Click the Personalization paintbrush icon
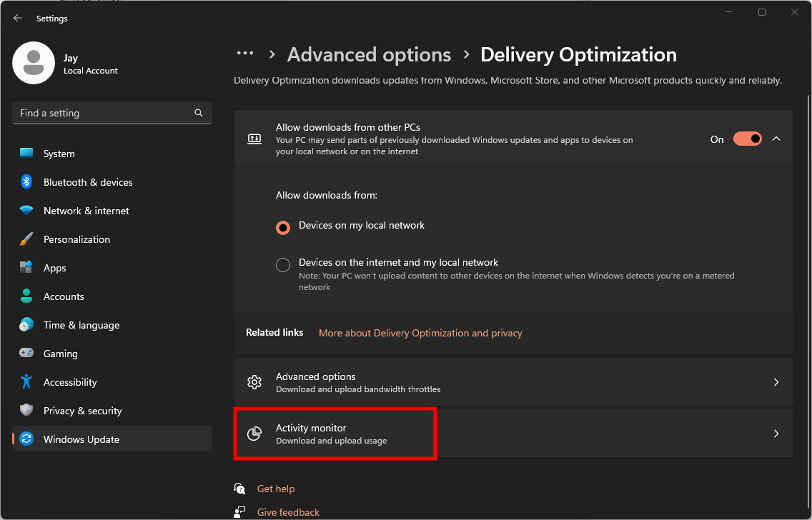This screenshot has width=812, height=520. (x=26, y=239)
